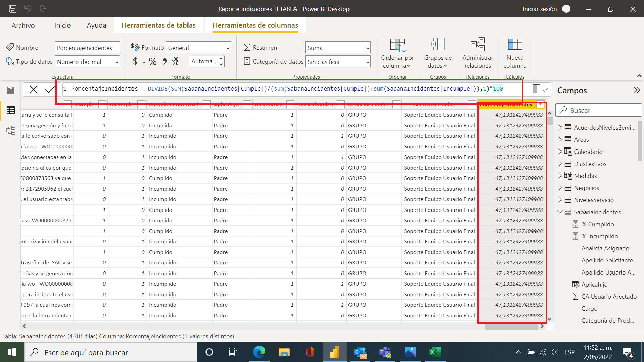This screenshot has height=362, width=644.
Task: Expand the Negocios table in Campos
Action: click(x=560, y=188)
